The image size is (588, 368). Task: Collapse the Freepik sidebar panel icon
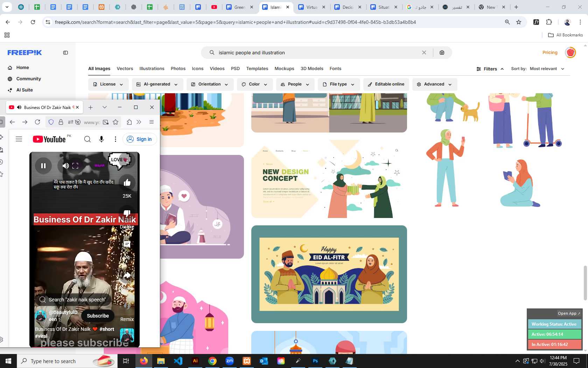tap(65, 53)
